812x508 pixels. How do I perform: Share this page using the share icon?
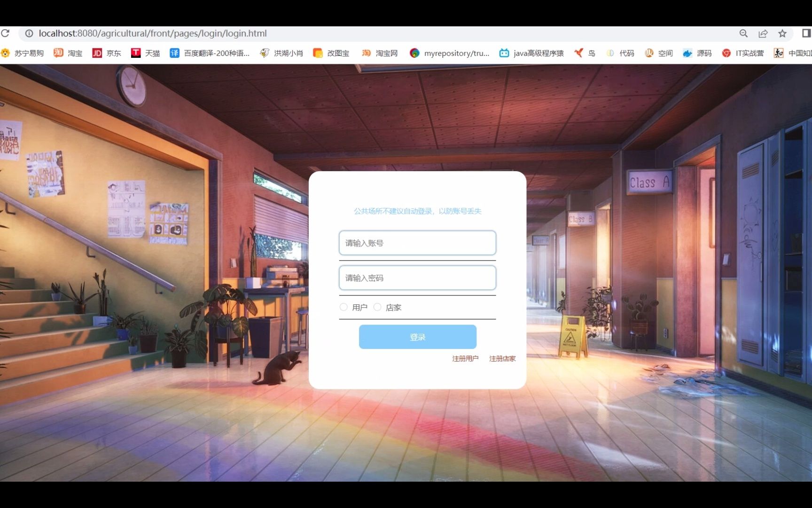(x=763, y=33)
